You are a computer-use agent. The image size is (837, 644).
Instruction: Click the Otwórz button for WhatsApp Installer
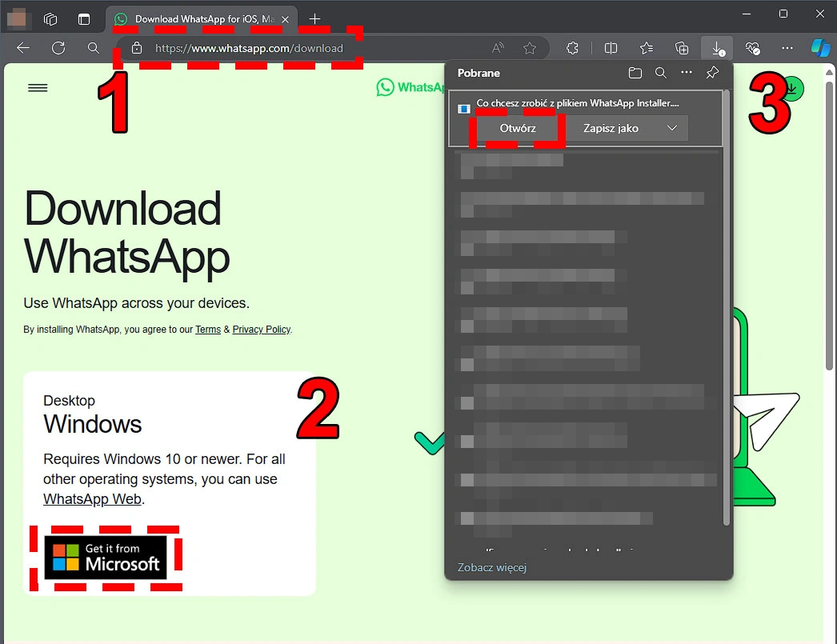(x=518, y=128)
